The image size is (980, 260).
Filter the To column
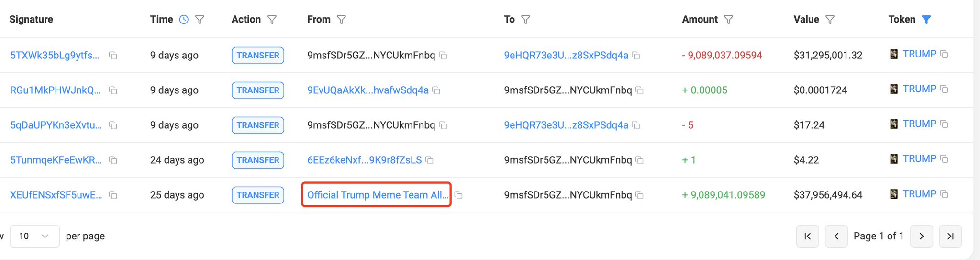(x=525, y=20)
